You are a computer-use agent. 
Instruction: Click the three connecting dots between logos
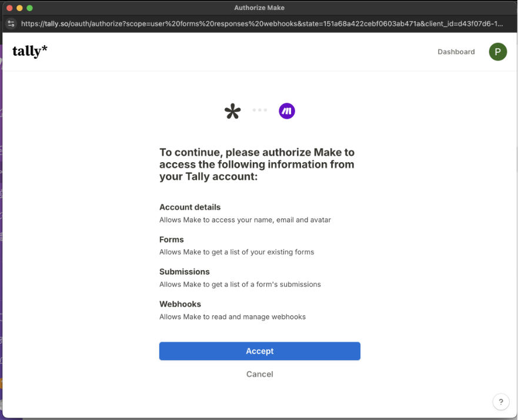[x=260, y=110]
